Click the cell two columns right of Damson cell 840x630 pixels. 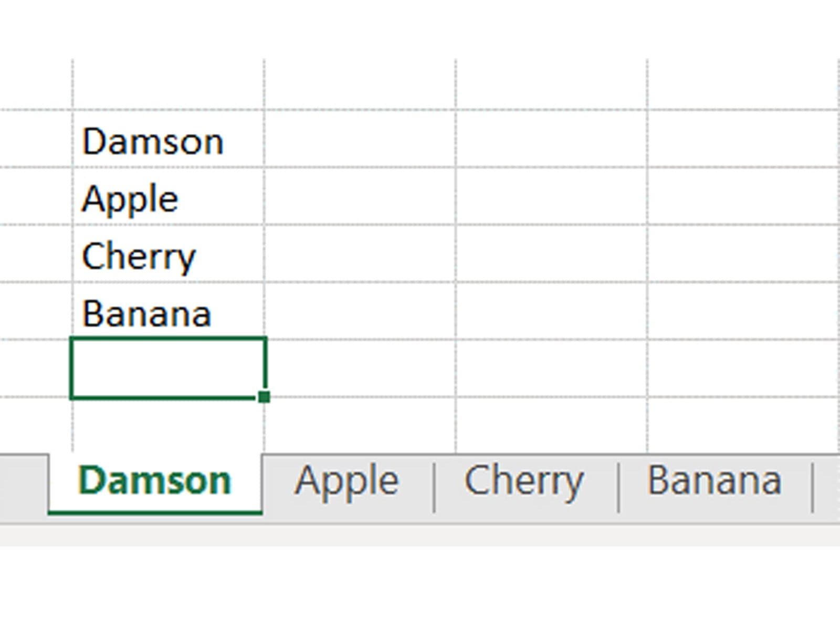pyautogui.click(x=551, y=140)
